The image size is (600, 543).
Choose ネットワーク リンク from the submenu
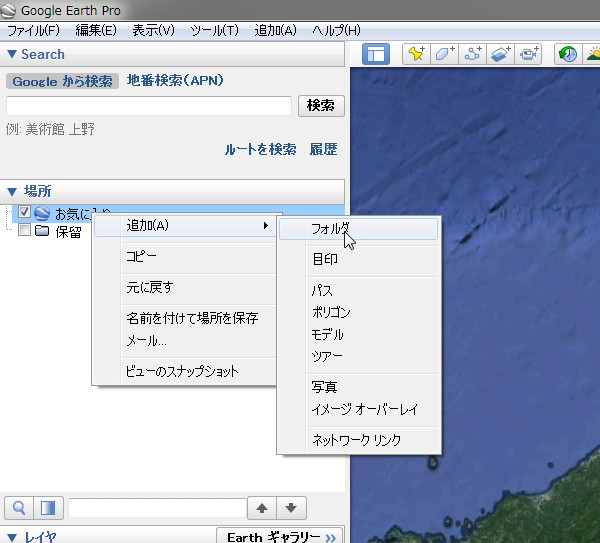coord(359,440)
